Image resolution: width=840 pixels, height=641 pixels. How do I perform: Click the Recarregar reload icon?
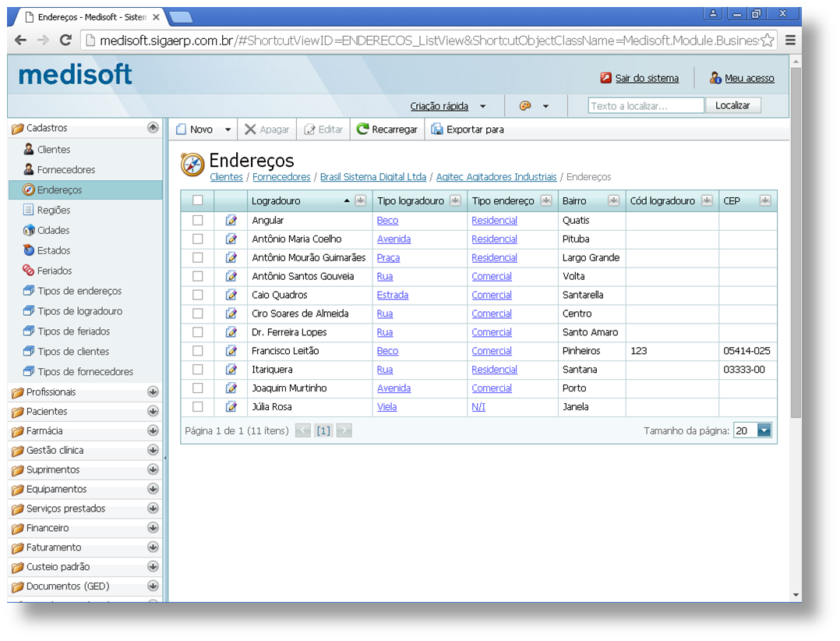point(362,129)
